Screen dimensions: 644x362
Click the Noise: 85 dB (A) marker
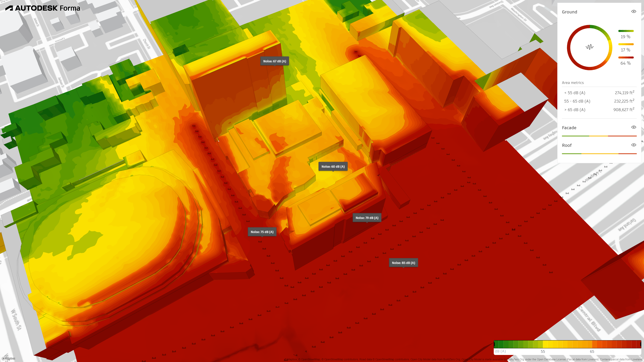coord(403,263)
